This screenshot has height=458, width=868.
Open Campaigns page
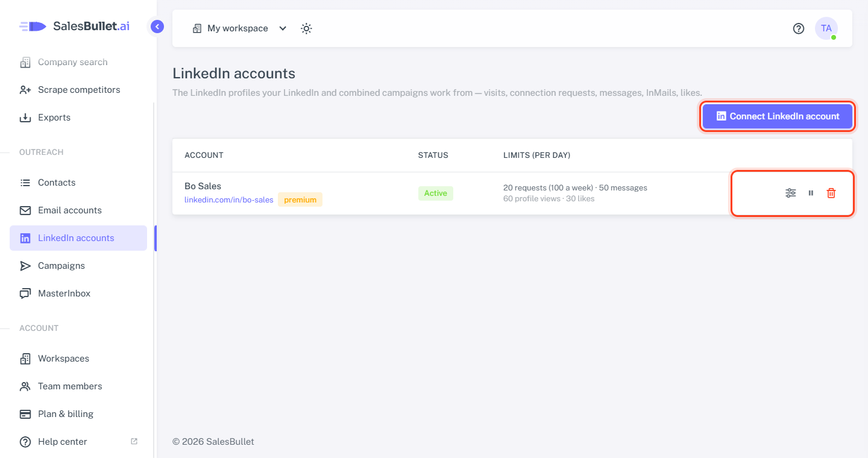coord(78,266)
